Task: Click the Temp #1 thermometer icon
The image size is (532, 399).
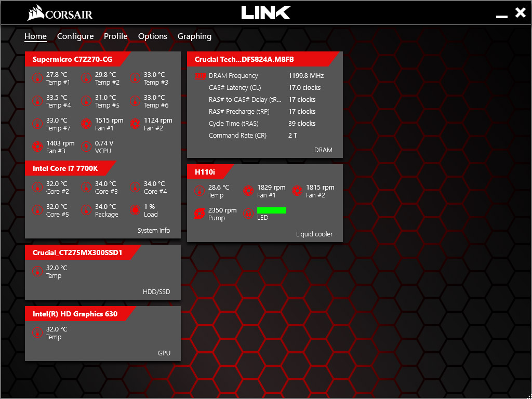Action: coord(37,78)
